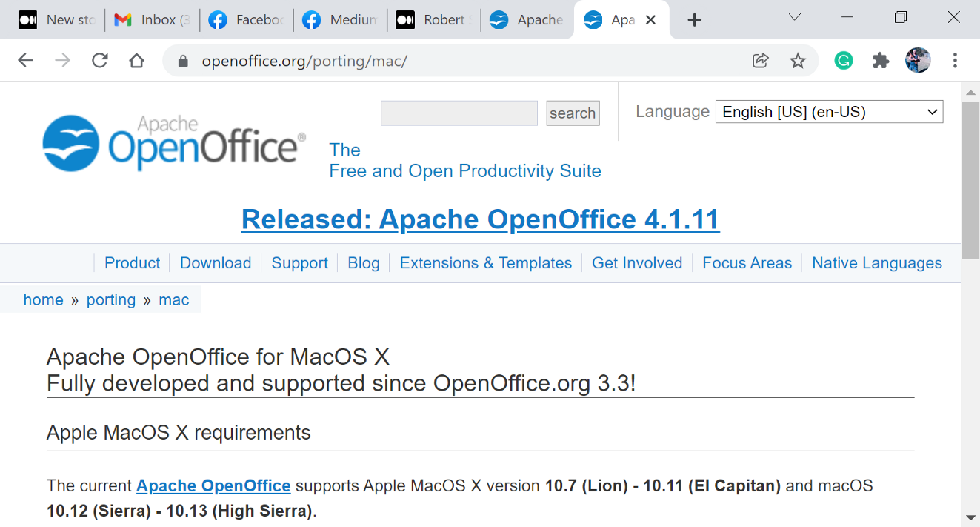Click the site search text field

pos(459,113)
